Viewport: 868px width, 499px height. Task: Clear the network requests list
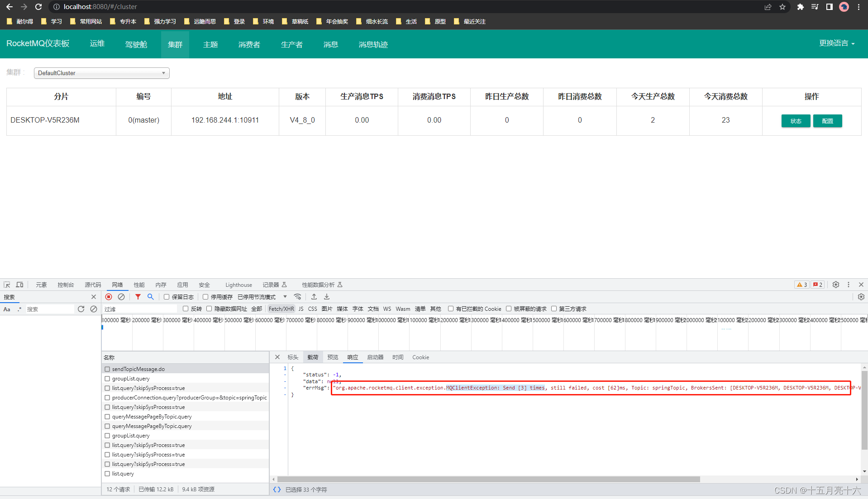[x=121, y=297]
